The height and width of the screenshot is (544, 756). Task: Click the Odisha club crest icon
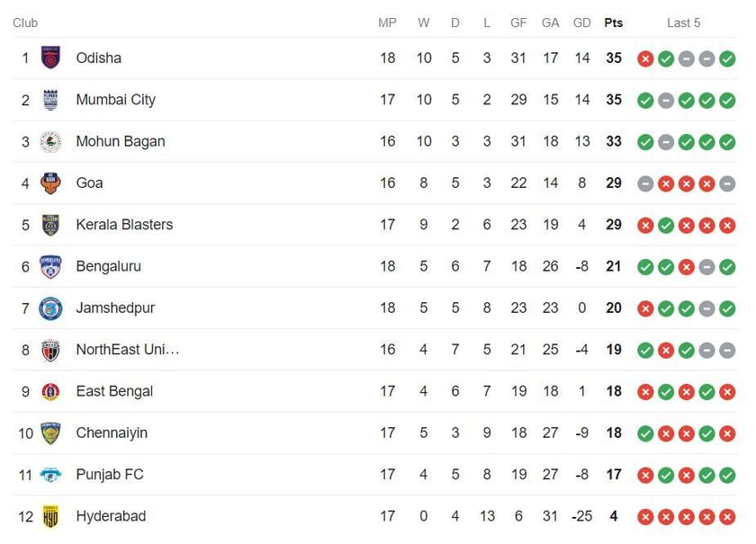coord(50,58)
